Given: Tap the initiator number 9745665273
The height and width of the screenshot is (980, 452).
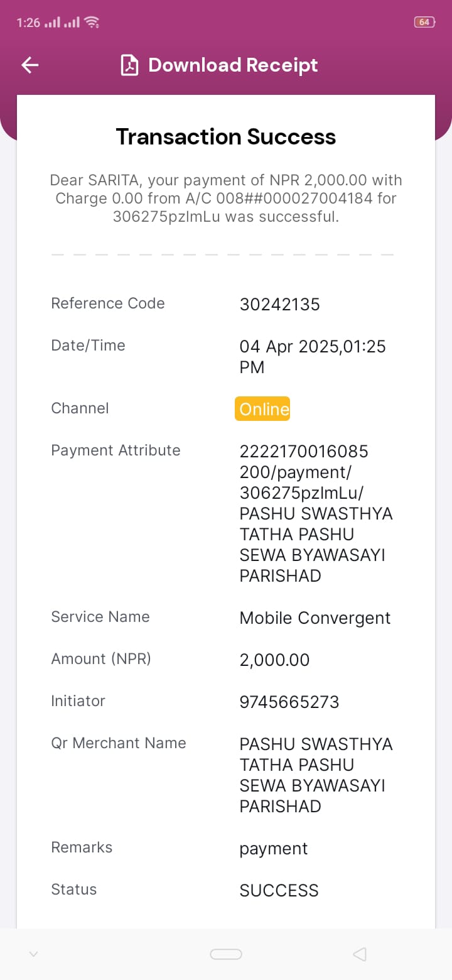Looking at the screenshot, I should click(289, 702).
